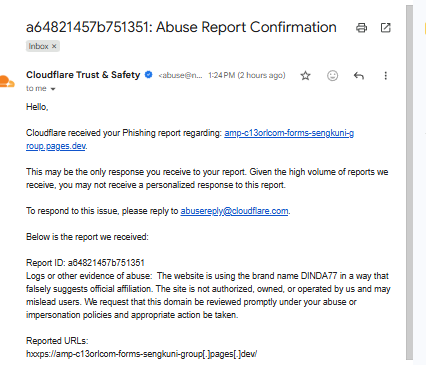Open the three-dot More options menu

pyautogui.click(x=386, y=76)
